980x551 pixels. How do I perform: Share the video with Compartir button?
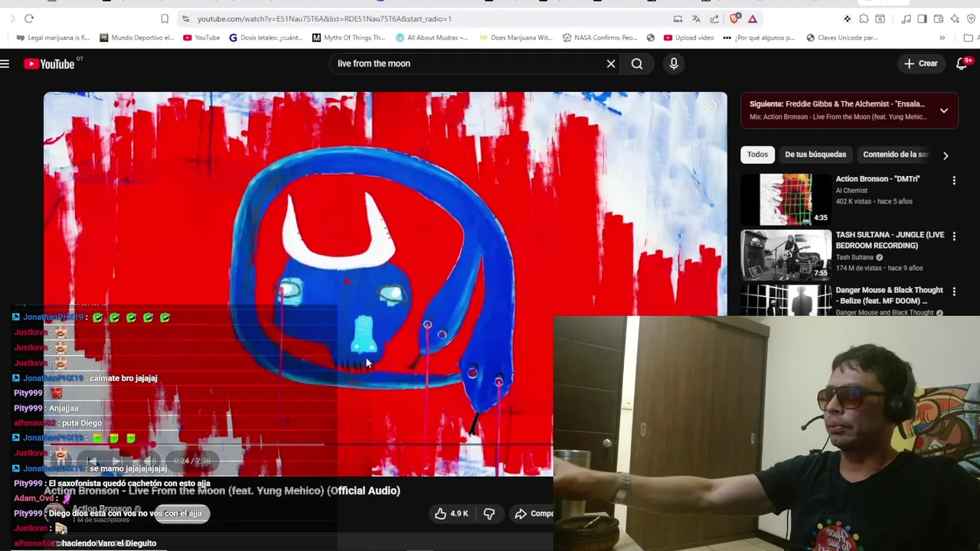(x=531, y=514)
